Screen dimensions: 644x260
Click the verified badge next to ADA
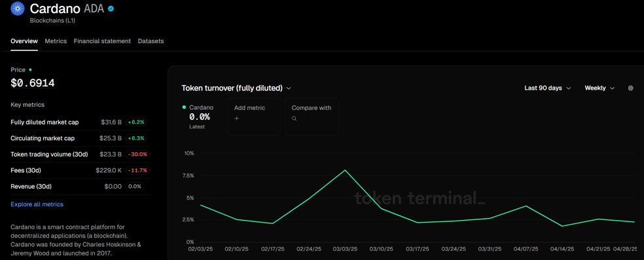click(x=111, y=9)
